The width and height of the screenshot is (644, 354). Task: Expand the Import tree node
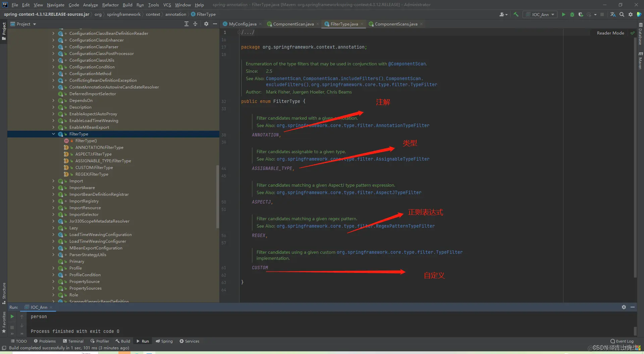(53, 181)
